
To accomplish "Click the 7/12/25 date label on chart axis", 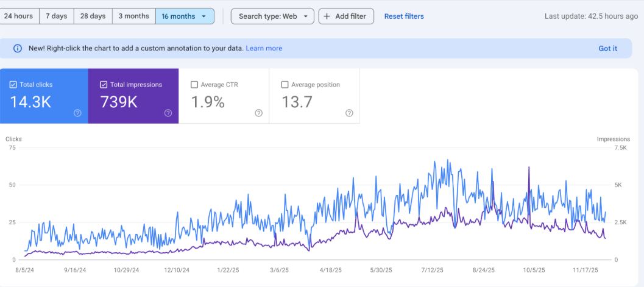I will point(432,270).
